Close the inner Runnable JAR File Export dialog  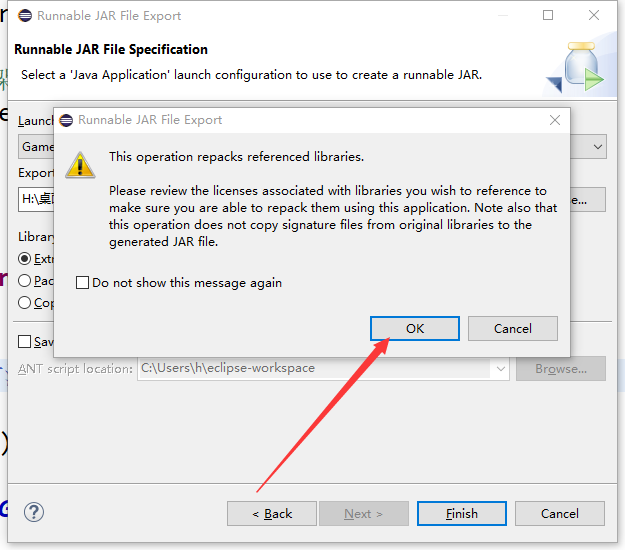coord(555,120)
